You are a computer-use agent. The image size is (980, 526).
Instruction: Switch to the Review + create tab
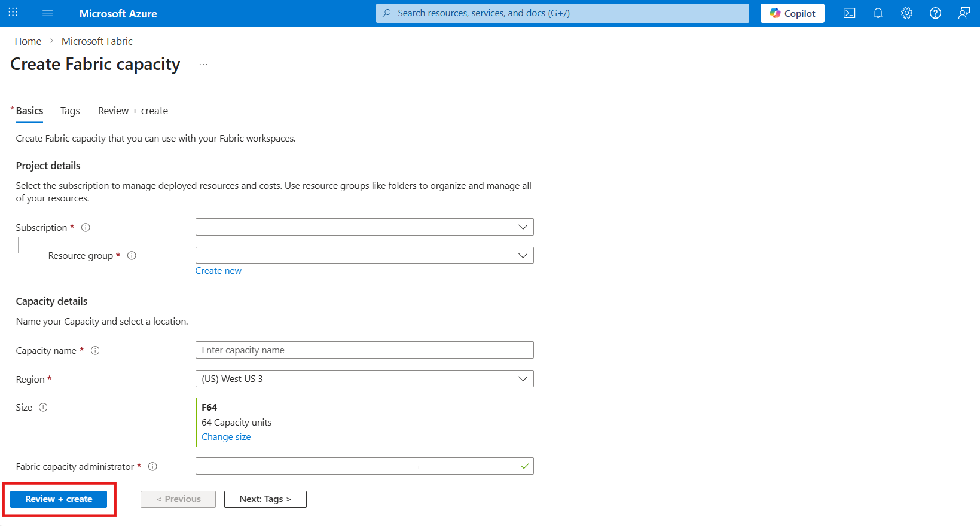click(x=133, y=111)
